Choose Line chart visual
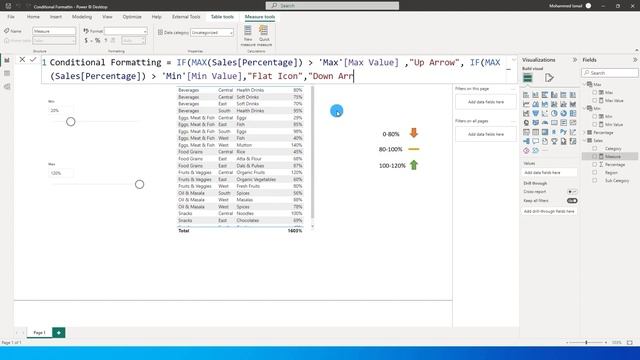This screenshot has height=360, width=640. pos(526,104)
